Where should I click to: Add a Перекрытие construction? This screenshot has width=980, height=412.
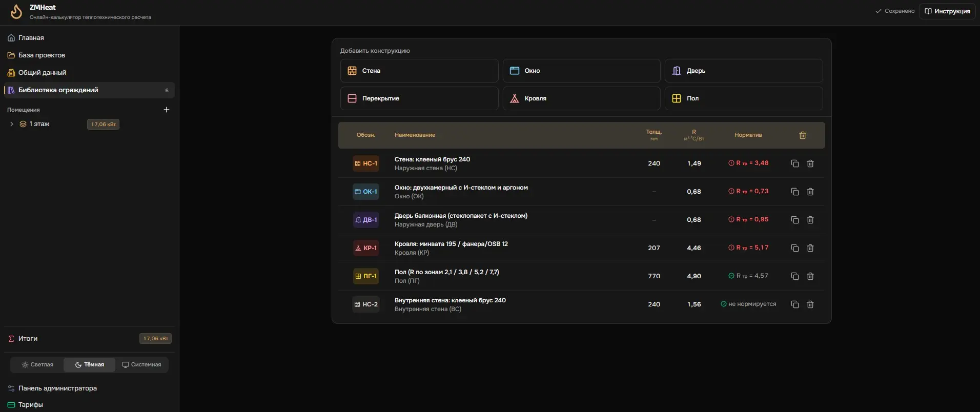(419, 98)
